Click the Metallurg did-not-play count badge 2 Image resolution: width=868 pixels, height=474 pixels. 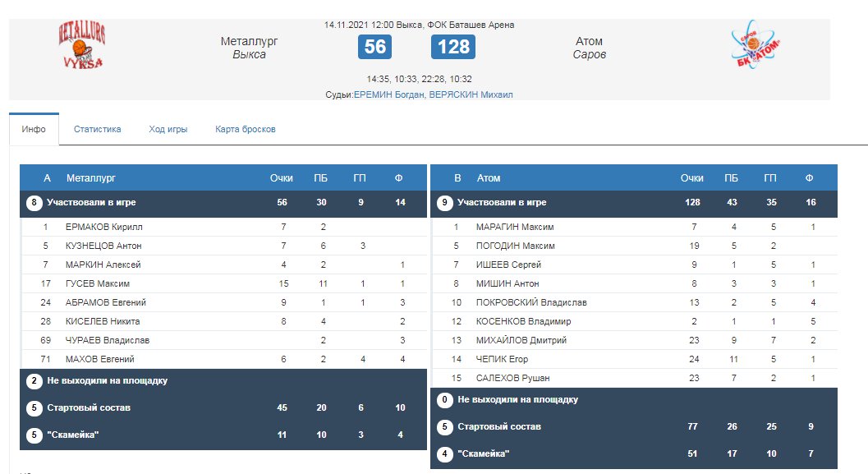coord(34,381)
